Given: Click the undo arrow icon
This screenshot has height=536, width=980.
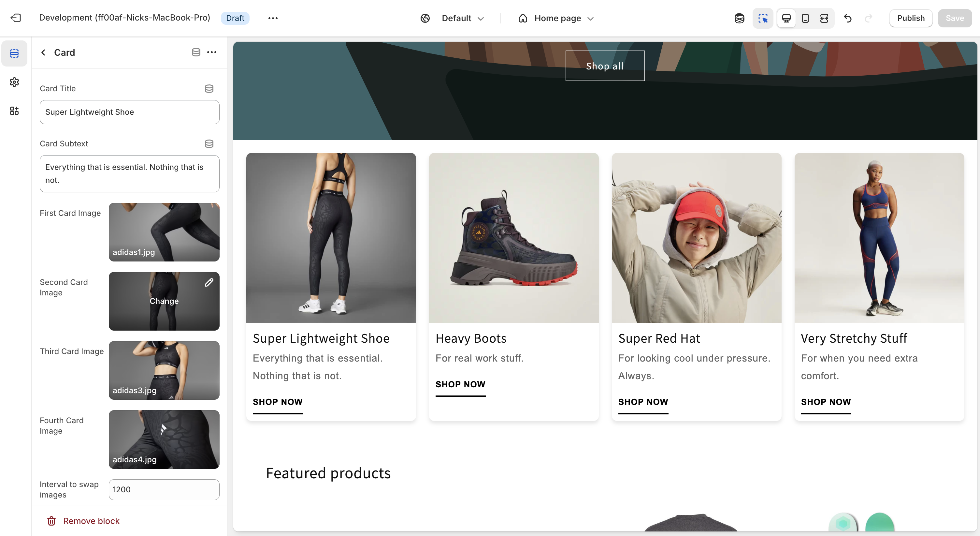Looking at the screenshot, I should [x=848, y=18].
